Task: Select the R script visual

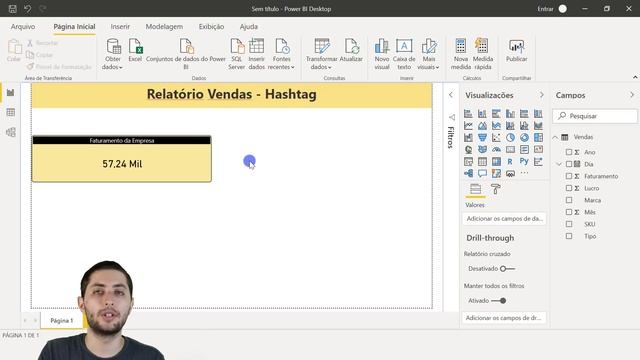Action: coord(510,162)
